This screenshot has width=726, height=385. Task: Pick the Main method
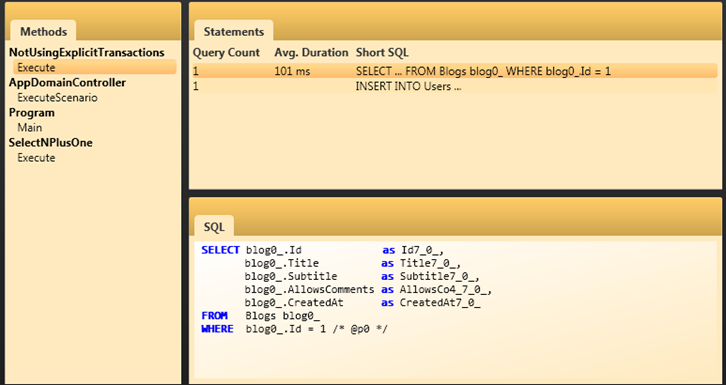click(x=30, y=128)
